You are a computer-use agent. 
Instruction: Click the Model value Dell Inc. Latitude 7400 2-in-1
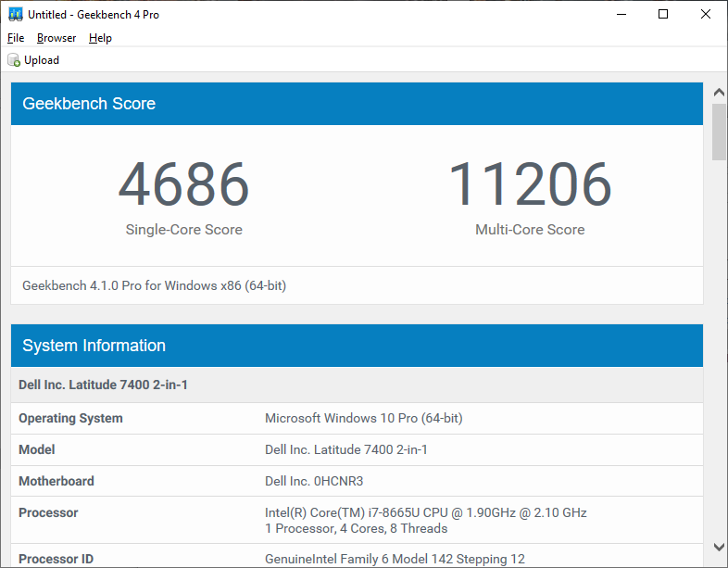(x=345, y=449)
